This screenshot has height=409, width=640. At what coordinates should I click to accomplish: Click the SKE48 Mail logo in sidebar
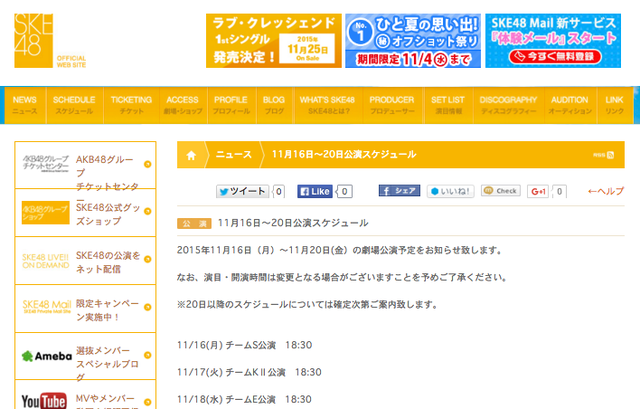(47, 307)
